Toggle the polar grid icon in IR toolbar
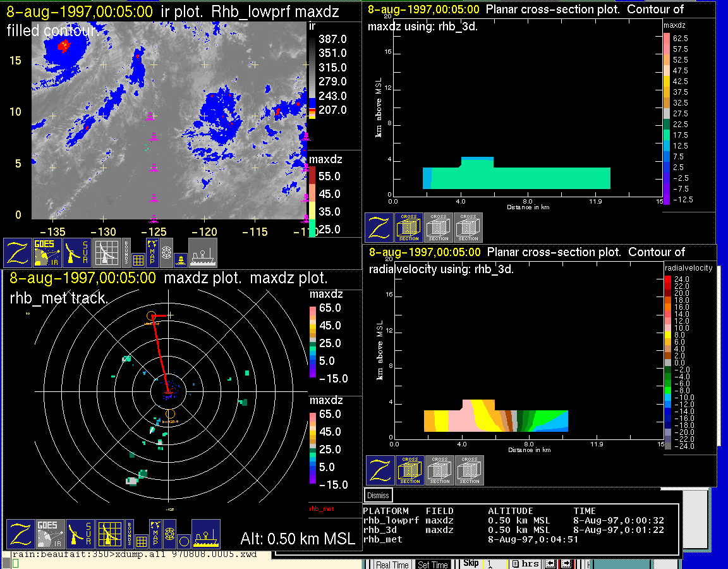Viewport: 728px width, 569px height. [167, 252]
